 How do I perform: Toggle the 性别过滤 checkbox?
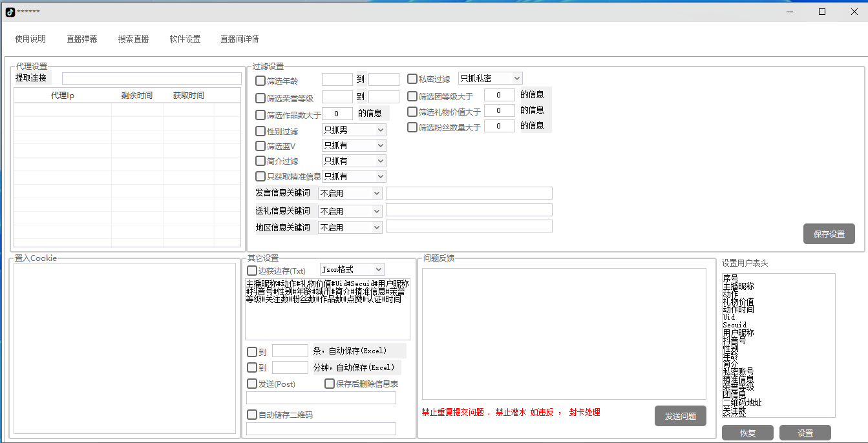(x=260, y=131)
